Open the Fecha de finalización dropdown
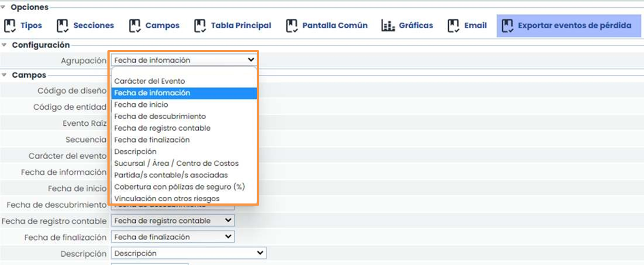644x265 pixels. point(173,237)
